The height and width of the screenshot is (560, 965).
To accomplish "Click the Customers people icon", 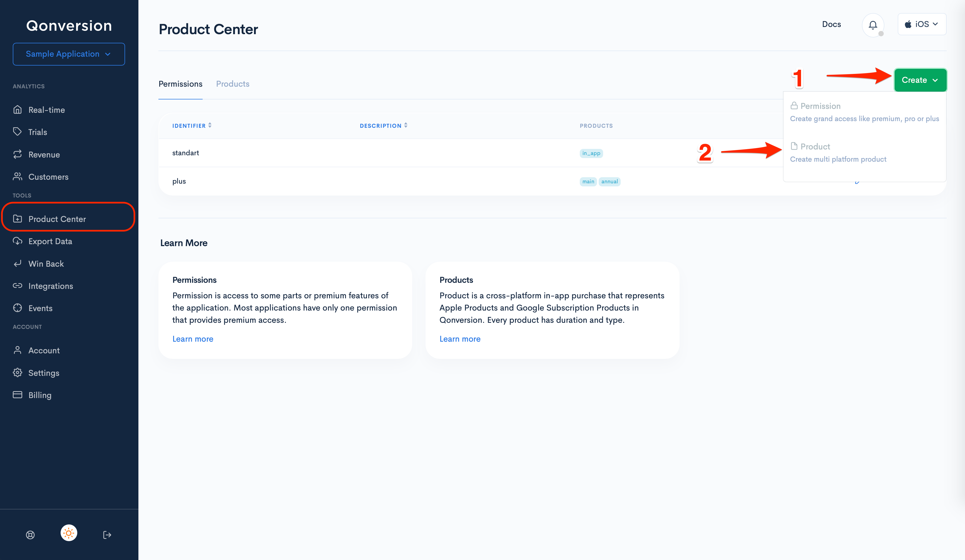I will click(x=18, y=176).
